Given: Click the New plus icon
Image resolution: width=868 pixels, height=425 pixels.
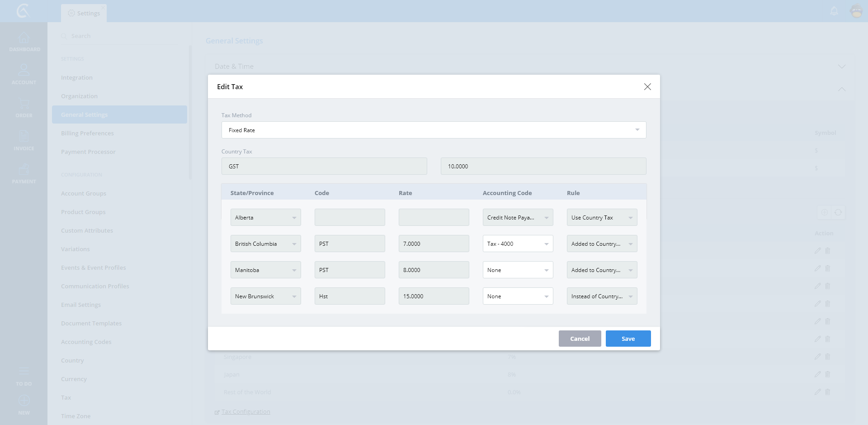Looking at the screenshot, I should pyautogui.click(x=24, y=401).
